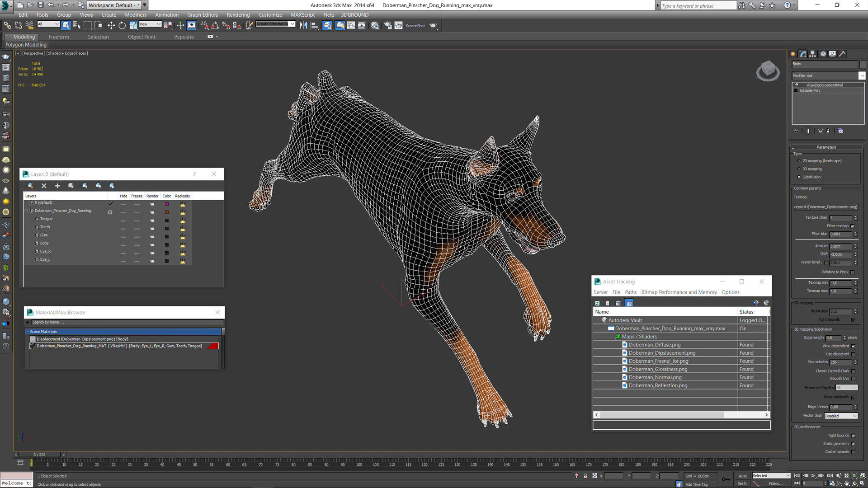Select the Select and Move tool
The height and width of the screenshot is (488, 868).
click(111, 26)
